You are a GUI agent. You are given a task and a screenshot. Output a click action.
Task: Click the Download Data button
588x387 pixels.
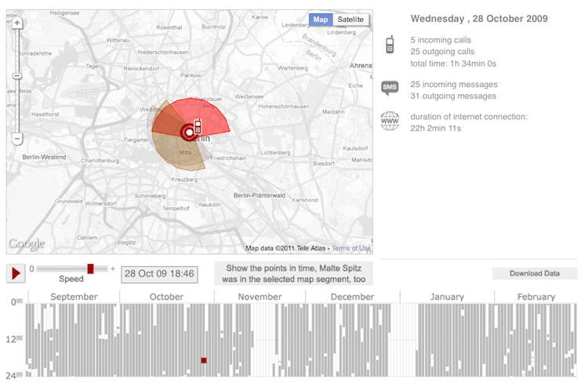tap(535, 273)
